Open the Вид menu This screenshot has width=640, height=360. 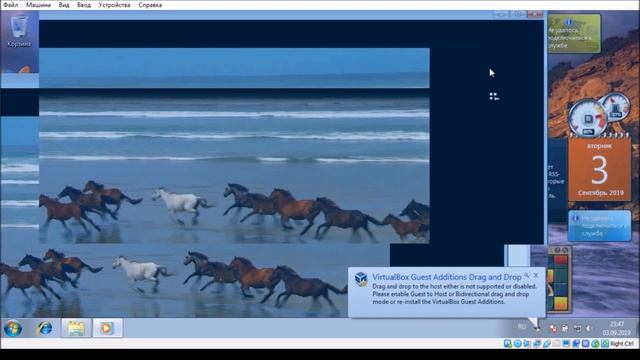tap(64, 5)
